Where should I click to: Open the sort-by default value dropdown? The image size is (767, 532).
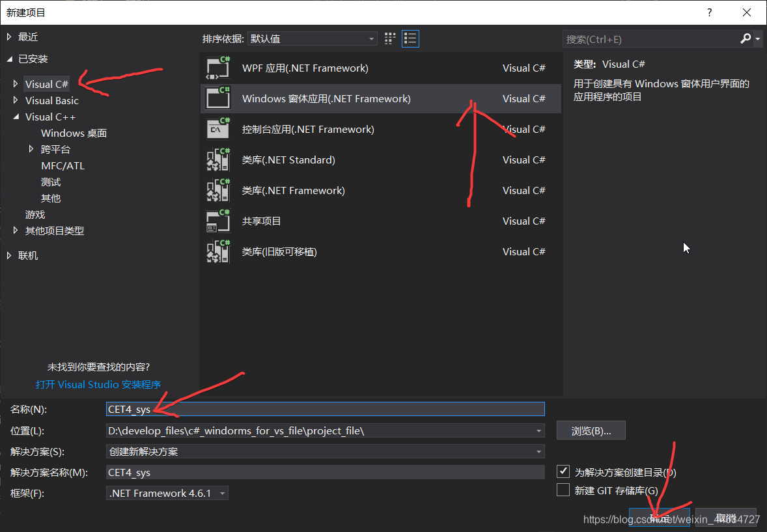click(312, 38)
